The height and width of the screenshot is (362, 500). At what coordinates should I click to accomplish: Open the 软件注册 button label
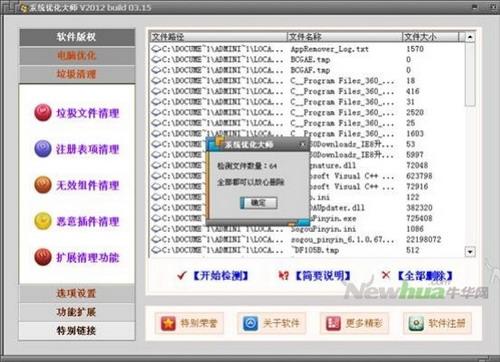coord(447,323)
